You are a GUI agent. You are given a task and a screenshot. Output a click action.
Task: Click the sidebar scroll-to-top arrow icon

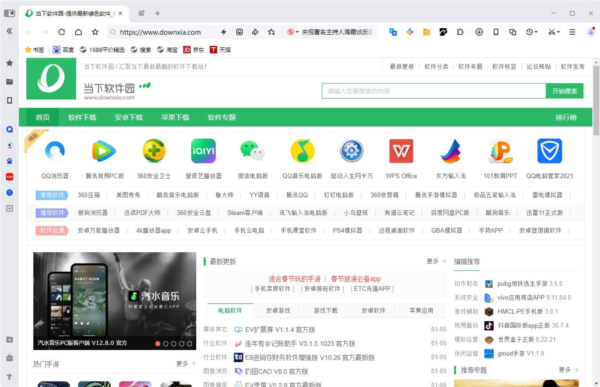click(x=10, y=377)
